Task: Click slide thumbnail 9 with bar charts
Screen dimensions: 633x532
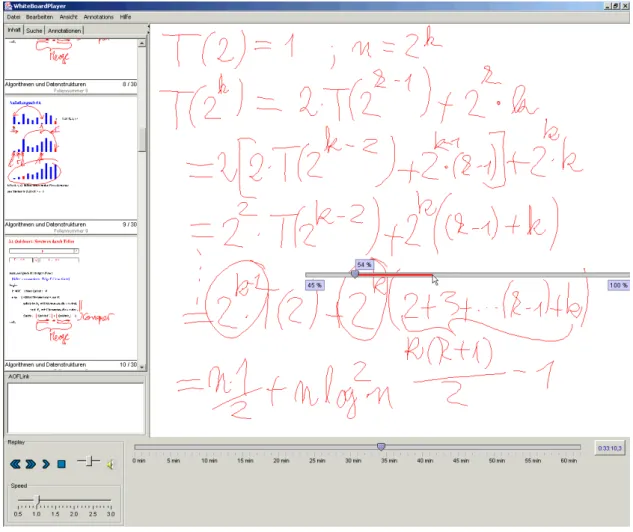Action: click(x=71, y=159)
